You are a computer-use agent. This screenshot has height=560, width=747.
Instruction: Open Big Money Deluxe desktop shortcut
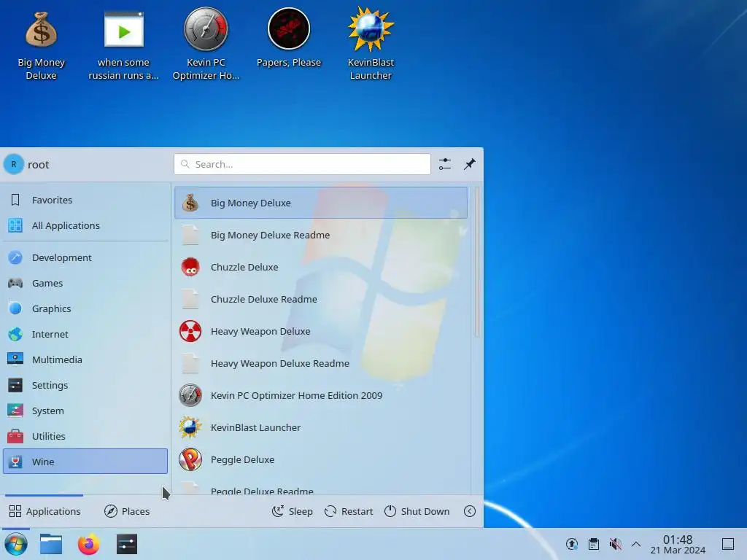click(x=41, y=46)
